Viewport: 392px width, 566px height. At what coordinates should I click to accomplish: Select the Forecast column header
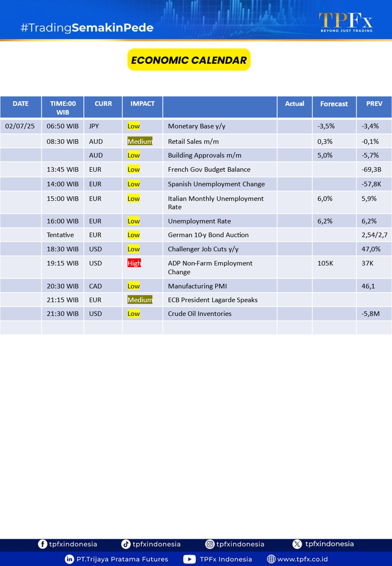pos(334,104)
